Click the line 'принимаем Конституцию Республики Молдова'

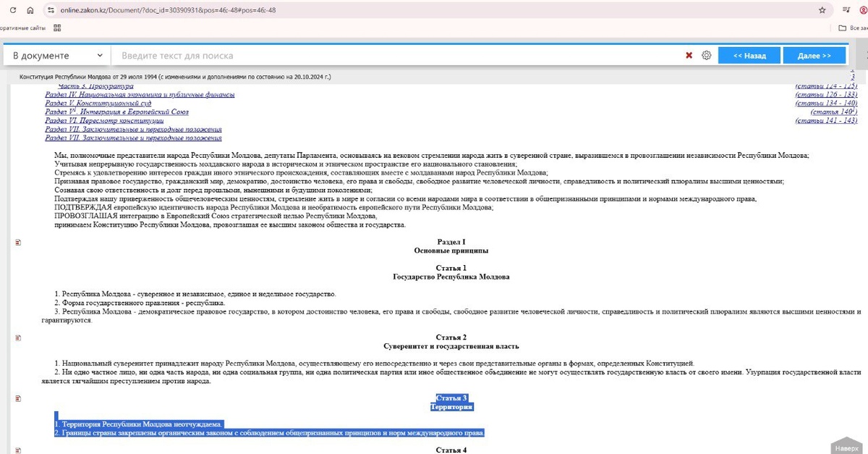[230, 225]
